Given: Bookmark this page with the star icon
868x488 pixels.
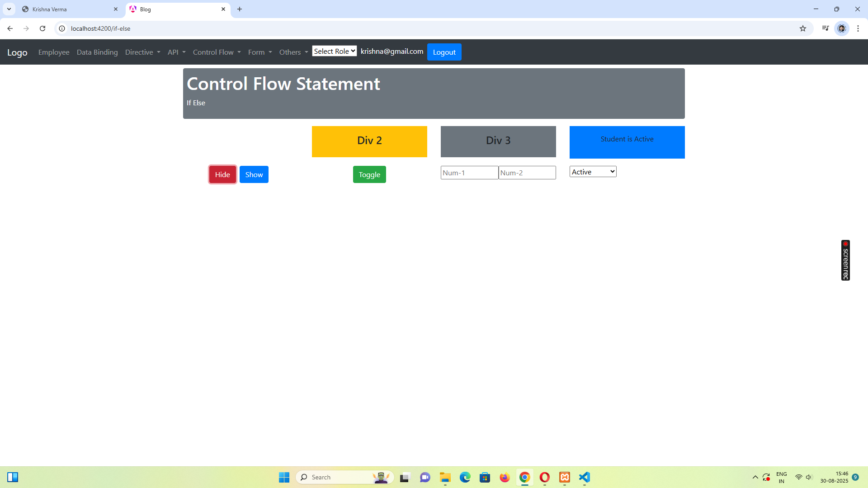Looking at the screenshot, I should (803, 28).
